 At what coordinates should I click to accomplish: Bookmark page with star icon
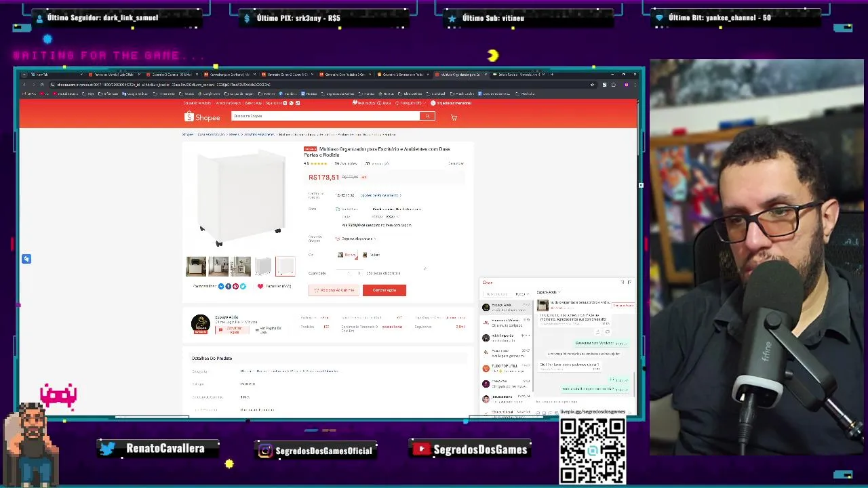click(x=593, y=85)
